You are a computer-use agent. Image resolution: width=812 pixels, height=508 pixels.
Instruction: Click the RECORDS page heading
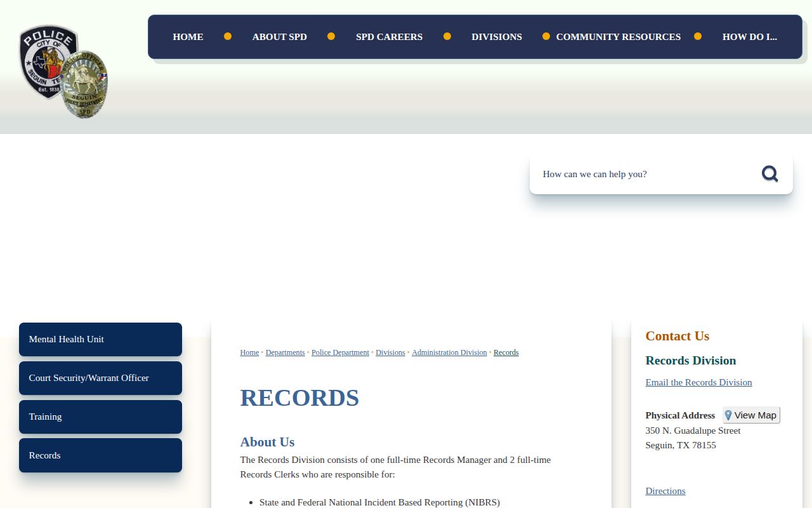(x=299, y=398)
